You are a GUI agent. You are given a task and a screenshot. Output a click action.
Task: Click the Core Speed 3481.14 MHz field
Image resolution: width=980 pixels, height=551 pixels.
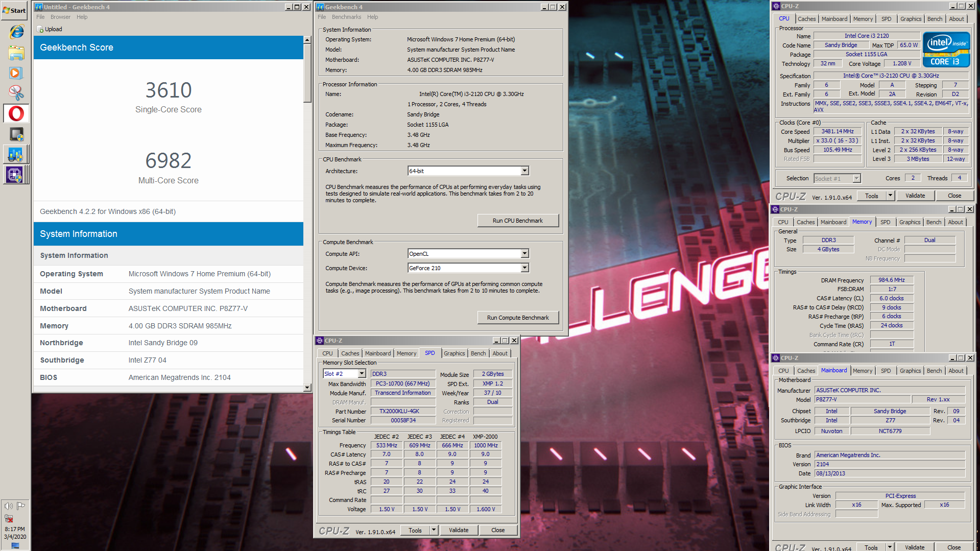tap(838, 131)
